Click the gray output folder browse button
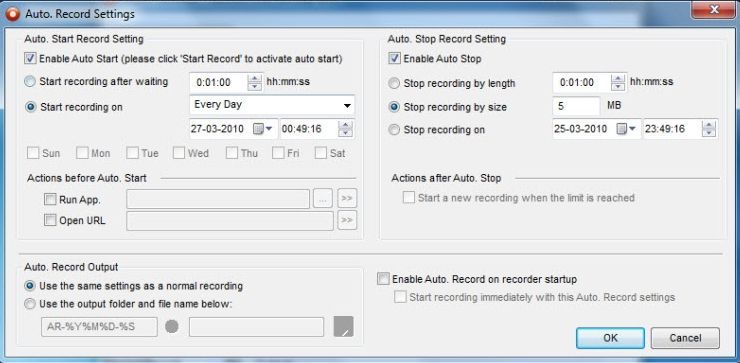The image size is (740, 363). pos(344,327)
